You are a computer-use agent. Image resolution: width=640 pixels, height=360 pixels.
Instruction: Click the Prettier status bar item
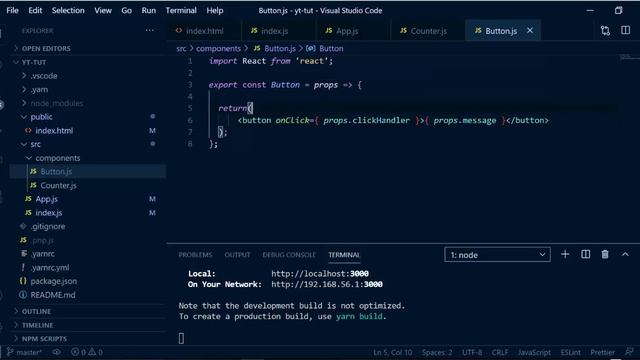pyautogui.click(x=602, y=352)
